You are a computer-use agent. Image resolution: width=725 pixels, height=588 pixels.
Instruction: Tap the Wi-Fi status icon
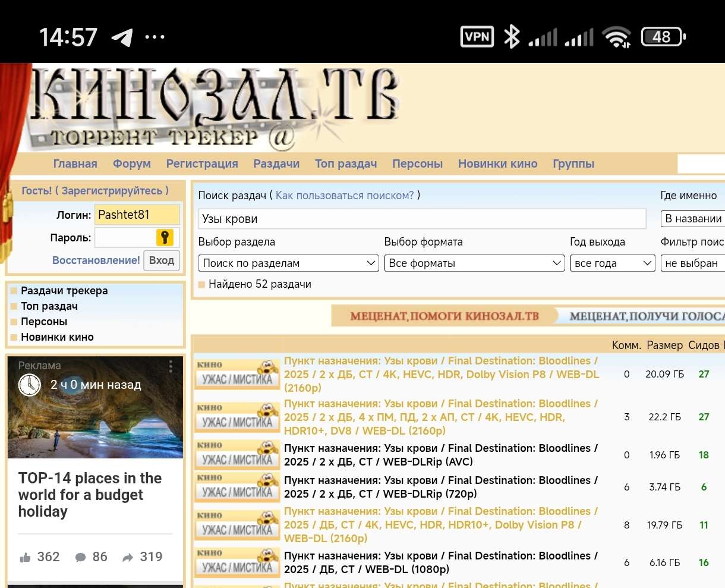(616, 37)
